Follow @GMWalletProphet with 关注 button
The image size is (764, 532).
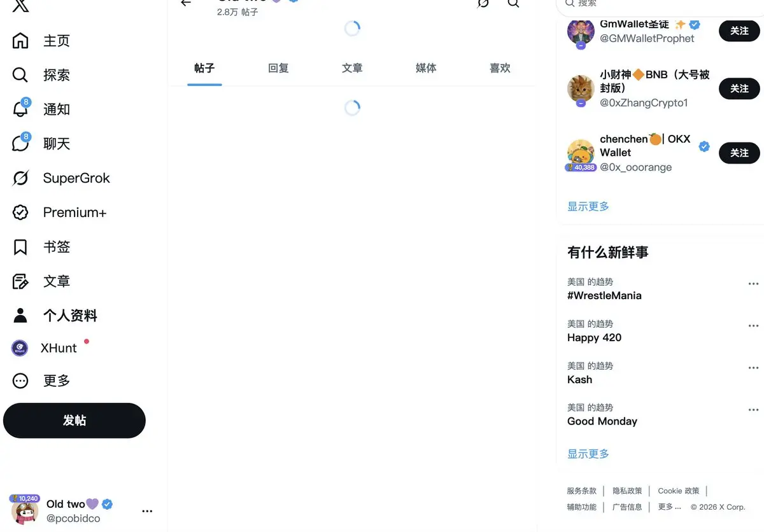coord(739,31)
